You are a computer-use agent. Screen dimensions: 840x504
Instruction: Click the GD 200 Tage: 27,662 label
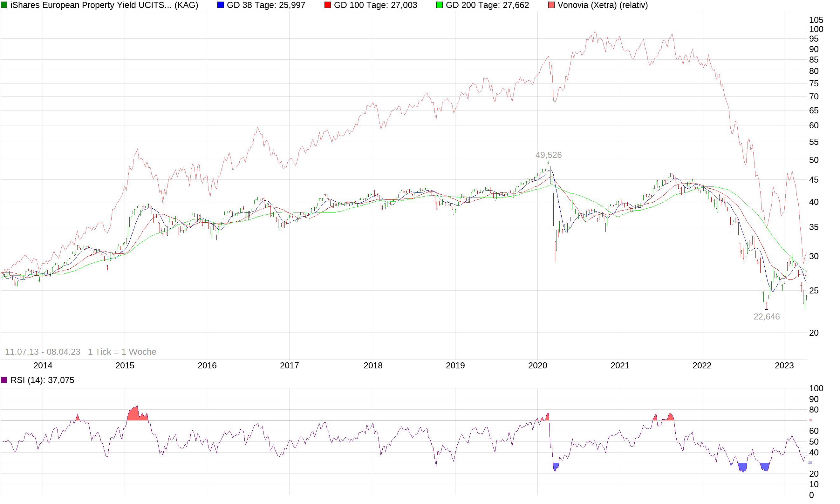(x=487, y=5)
